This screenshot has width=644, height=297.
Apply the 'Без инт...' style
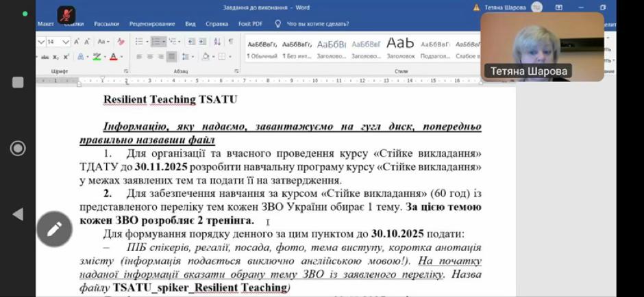pyautogui.click(x=297, y=49)
